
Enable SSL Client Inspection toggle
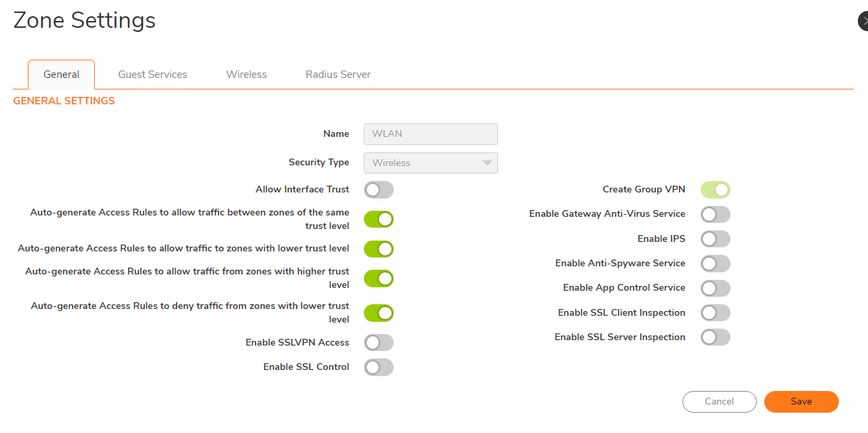(716, 312)
